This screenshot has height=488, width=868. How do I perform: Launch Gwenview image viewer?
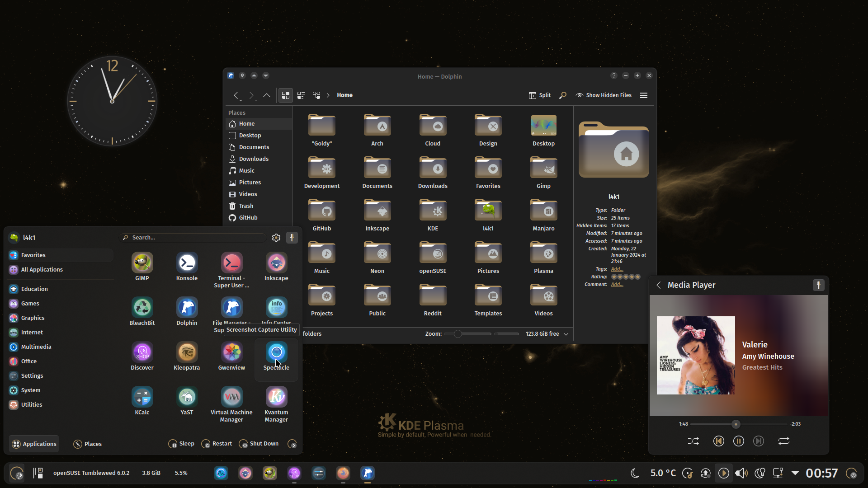click(x=231, y=357)
